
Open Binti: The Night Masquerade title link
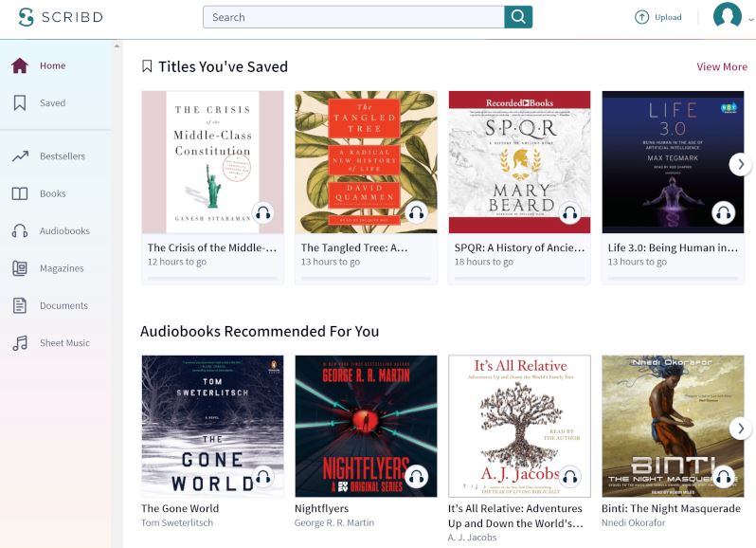click(671, 508)
